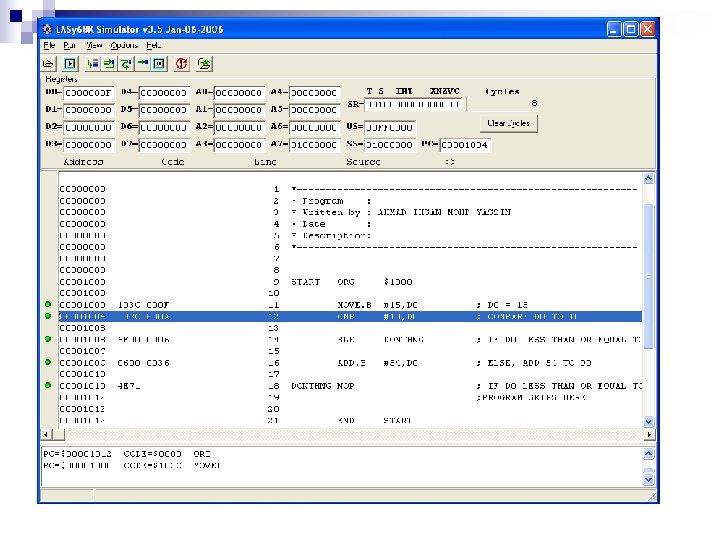The width and height of the screenshot is (720, 540).
Task: Toggle the breakpoint dot on highlighted line 12
Action: 48,316
